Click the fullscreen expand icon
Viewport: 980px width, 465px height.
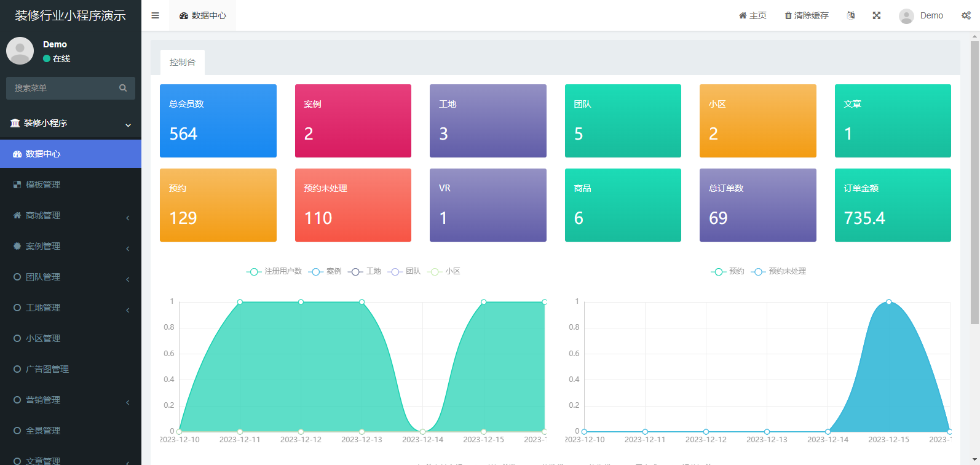tap(877, 15)
